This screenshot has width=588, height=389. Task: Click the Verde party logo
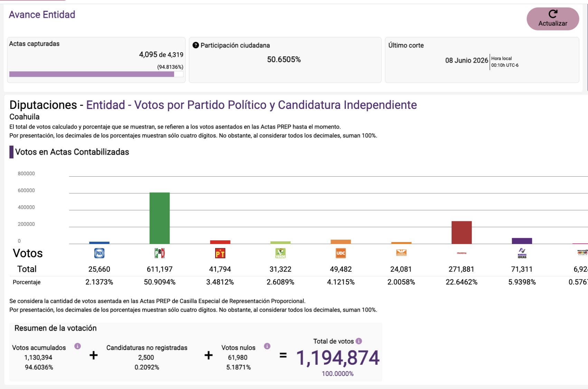click(x=281, y=253)
